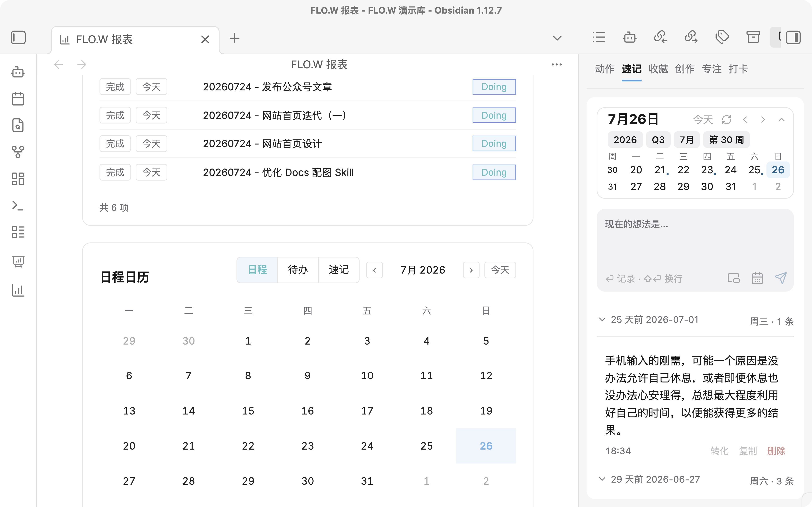Show outgoing links via the link-arrow icon

[x=691, y=37]
